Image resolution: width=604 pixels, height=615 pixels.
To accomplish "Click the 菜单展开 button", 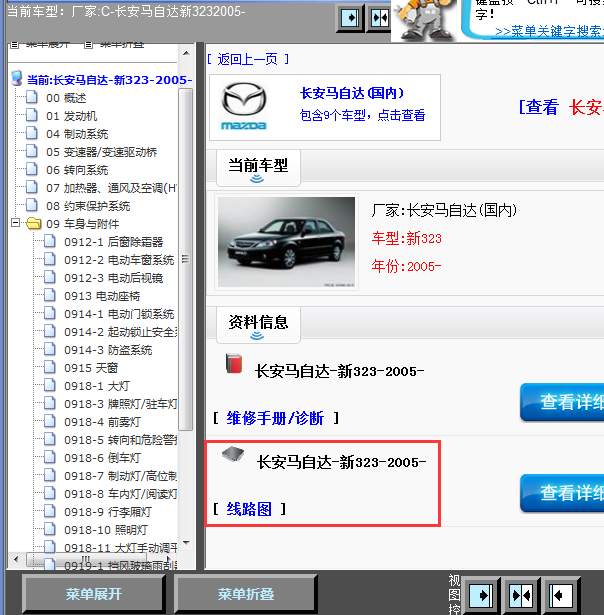I will 93,594.
